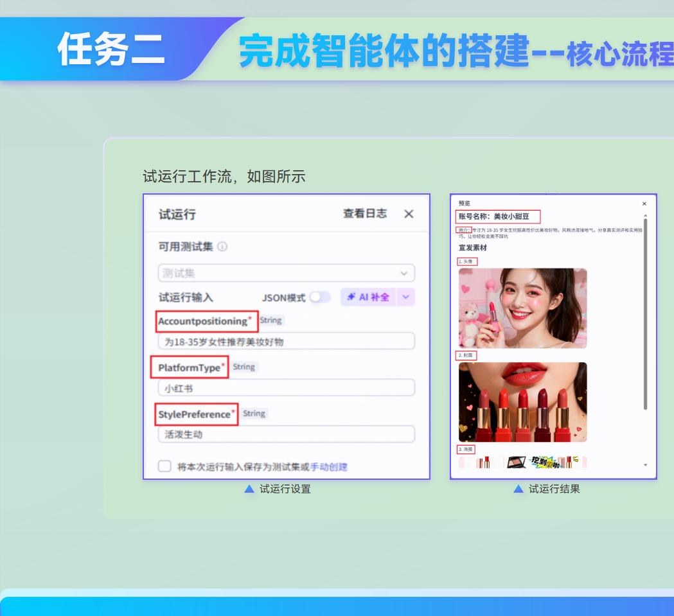This screenshot has height=616, width=674.
Task: Click the 试运行设置 caption
Action: (x=285, y=489)
